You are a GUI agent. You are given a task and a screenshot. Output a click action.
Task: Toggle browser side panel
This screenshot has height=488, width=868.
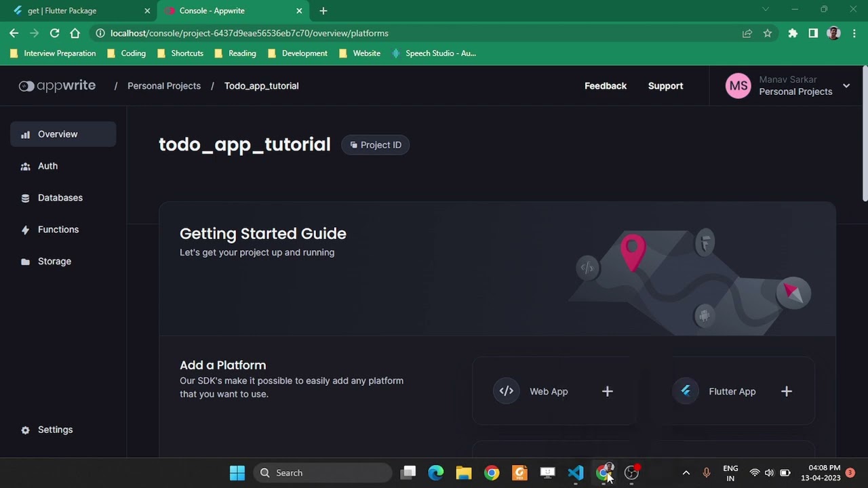pyautogui.click(x=813, y=33)
